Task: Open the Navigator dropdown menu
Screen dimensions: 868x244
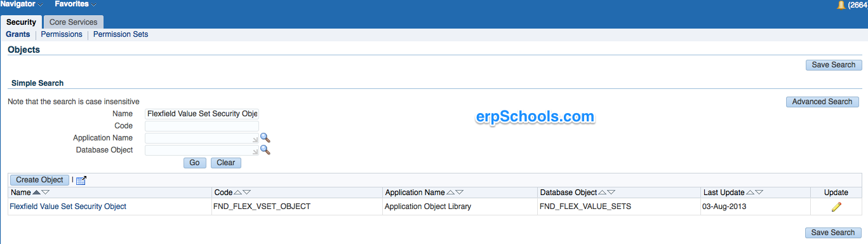Action: click(x=21, y=4)
